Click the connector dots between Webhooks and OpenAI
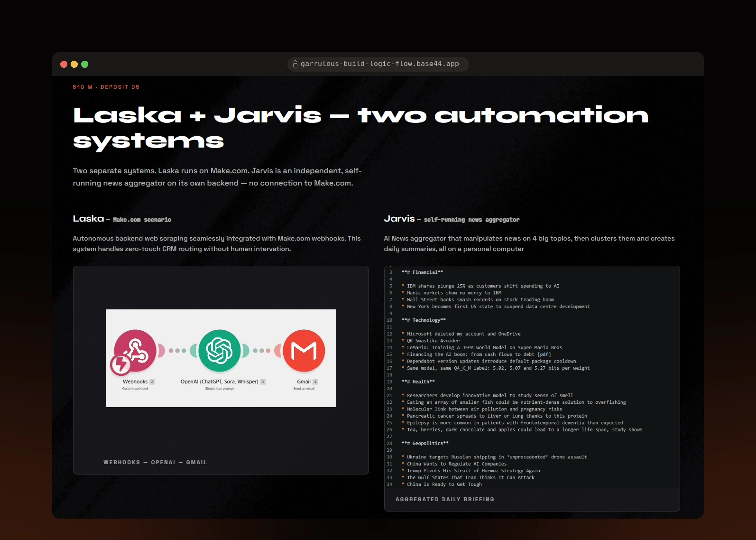Screen dimensions: 756x540 [x=177, y=351]
